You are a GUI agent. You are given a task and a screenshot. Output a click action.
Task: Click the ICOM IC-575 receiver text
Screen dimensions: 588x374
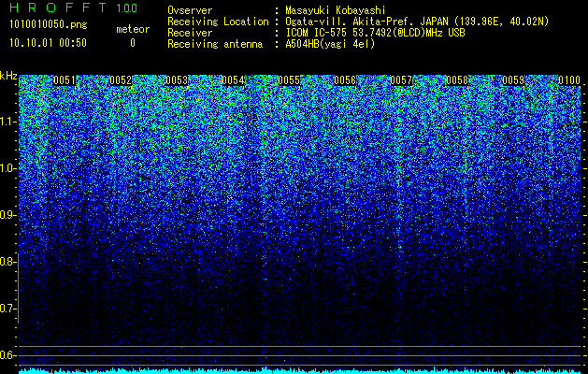pyautogui.click(x=375, y=33)
